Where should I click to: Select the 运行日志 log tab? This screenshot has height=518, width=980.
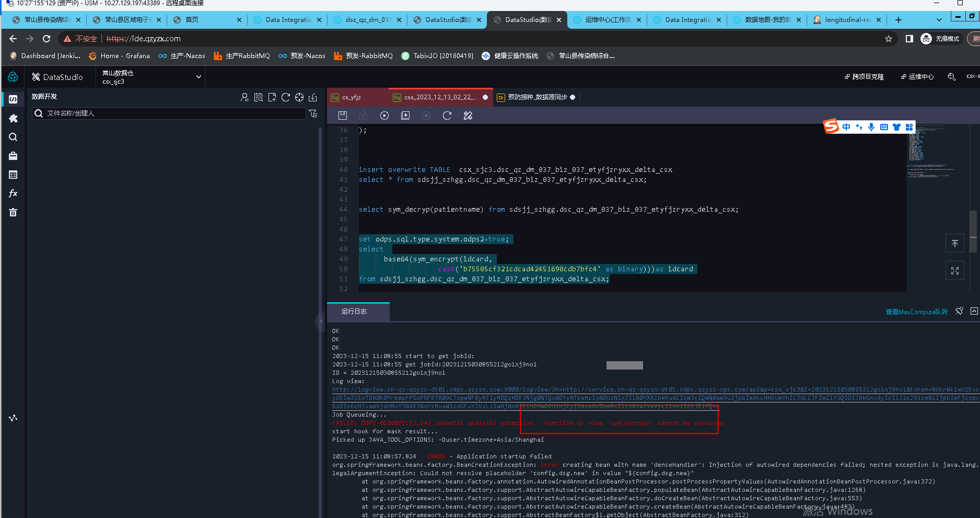pos(358,312)
